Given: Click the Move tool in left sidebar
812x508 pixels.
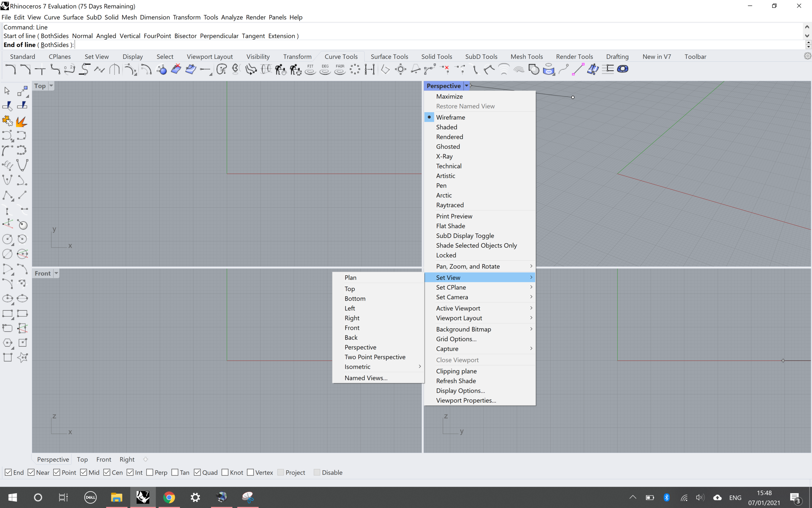Looking at the screenshot, I should 22,91.
